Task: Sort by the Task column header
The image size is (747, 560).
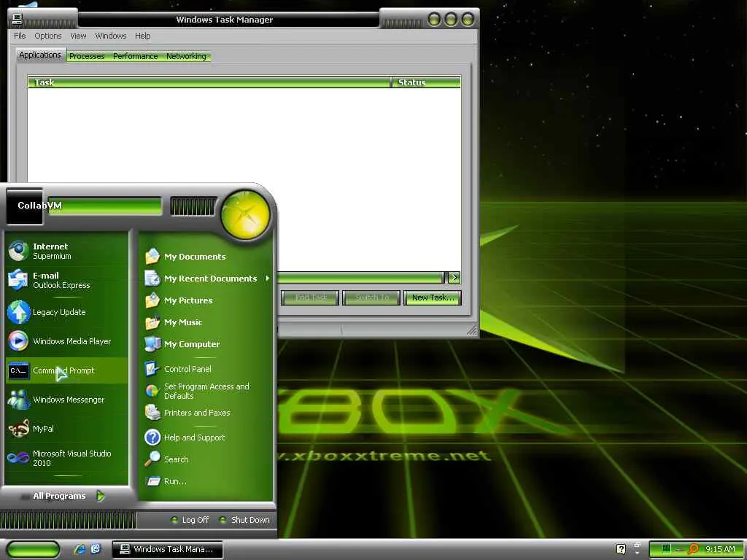Action: coord(209,82)
